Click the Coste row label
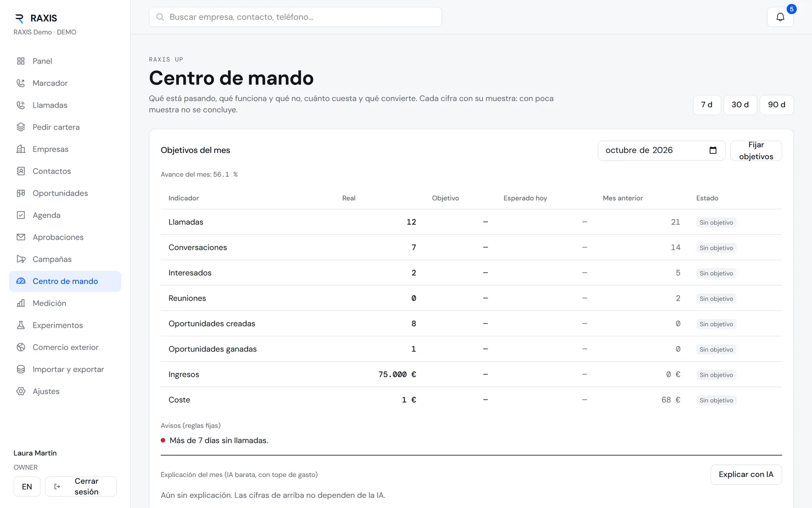 pos(179,400)
